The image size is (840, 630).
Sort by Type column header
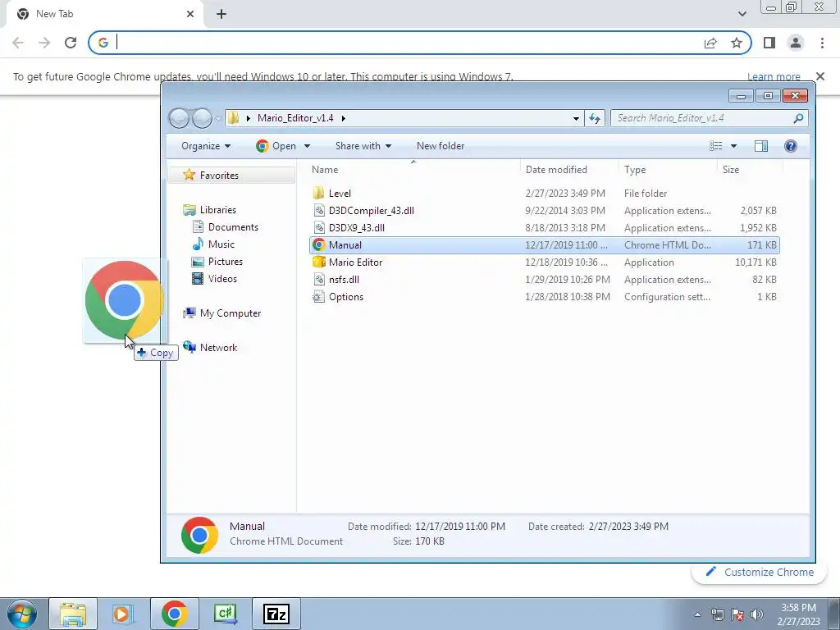click(x=668, y=169)
